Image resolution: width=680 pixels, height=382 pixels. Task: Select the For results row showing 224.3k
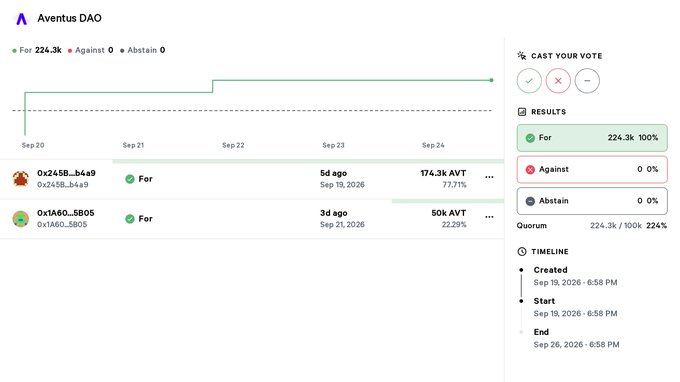pyautogui.click(x=592, y=138)
